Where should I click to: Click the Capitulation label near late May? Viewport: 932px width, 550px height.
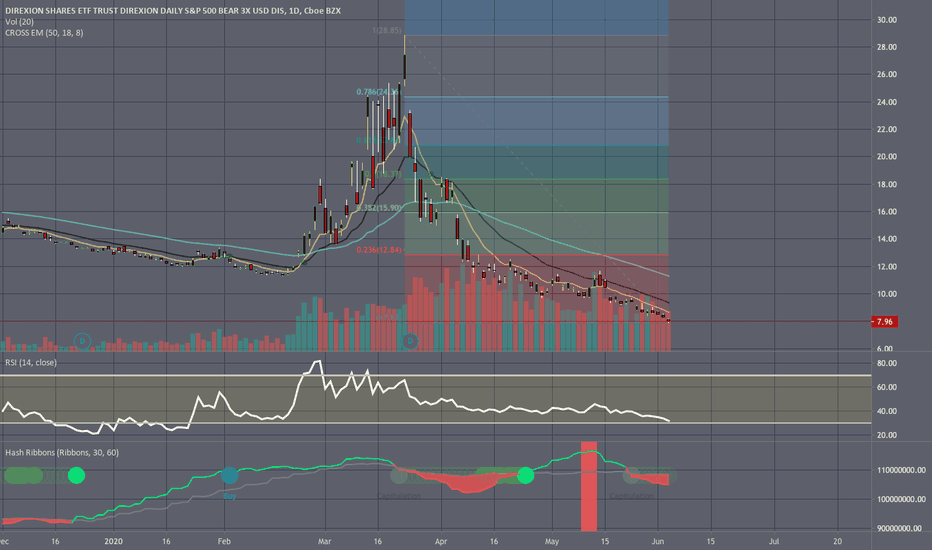tap(631, 496)
